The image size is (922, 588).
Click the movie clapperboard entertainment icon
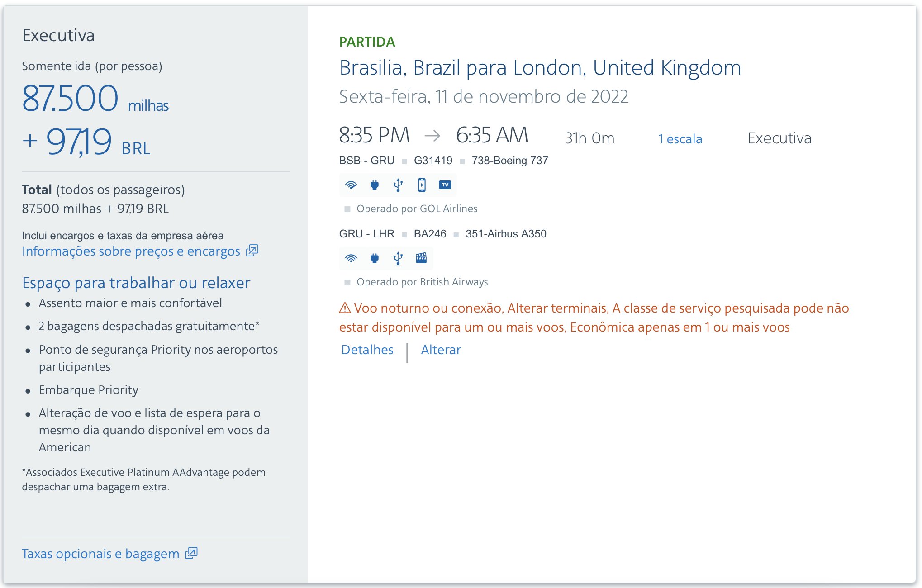tap(421, 258)
